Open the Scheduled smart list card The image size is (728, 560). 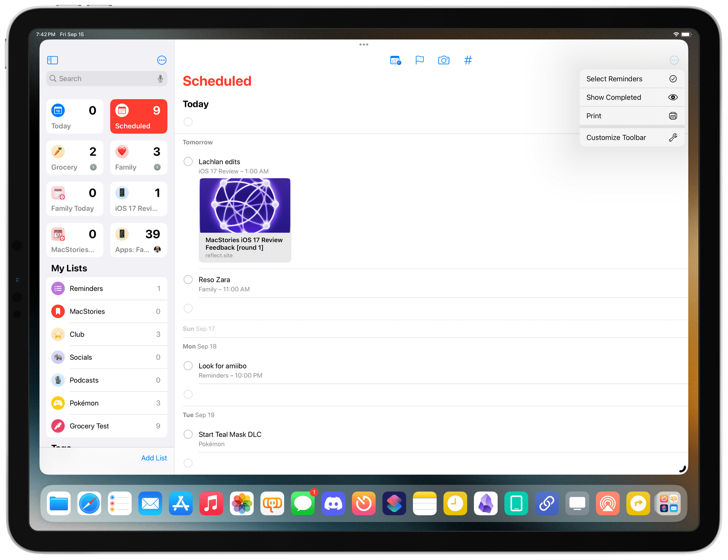coord(139,117)
